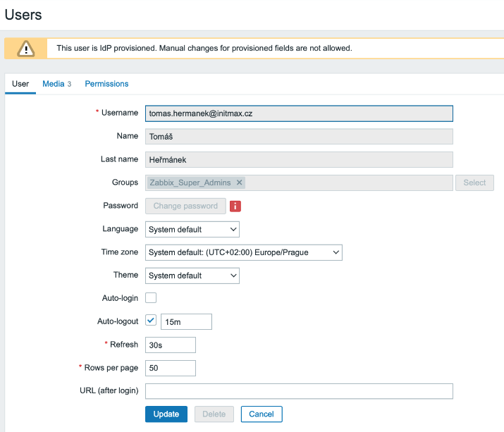This screenshot has width=504, height=432.
Task: Click the URL (after login) field
Action: [299, 391]
